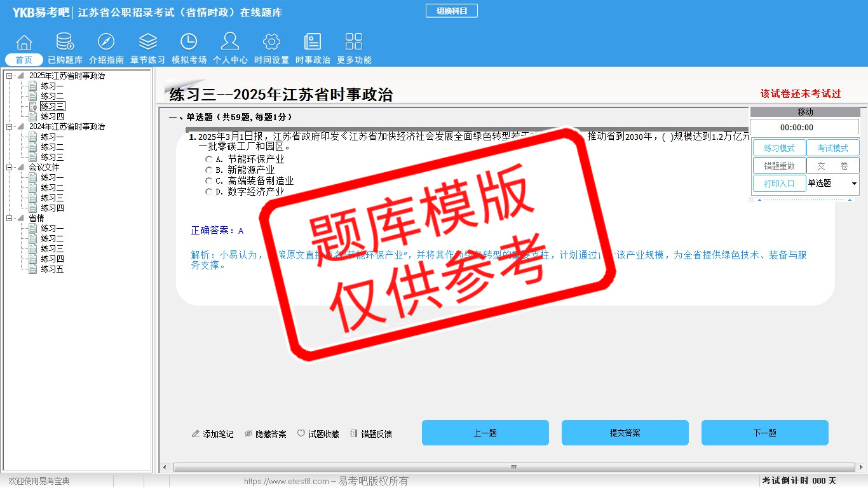Select answer option A 节能环保产业
Screen dimensions: 868x488
pyautogui.click(x=209, y=159)
